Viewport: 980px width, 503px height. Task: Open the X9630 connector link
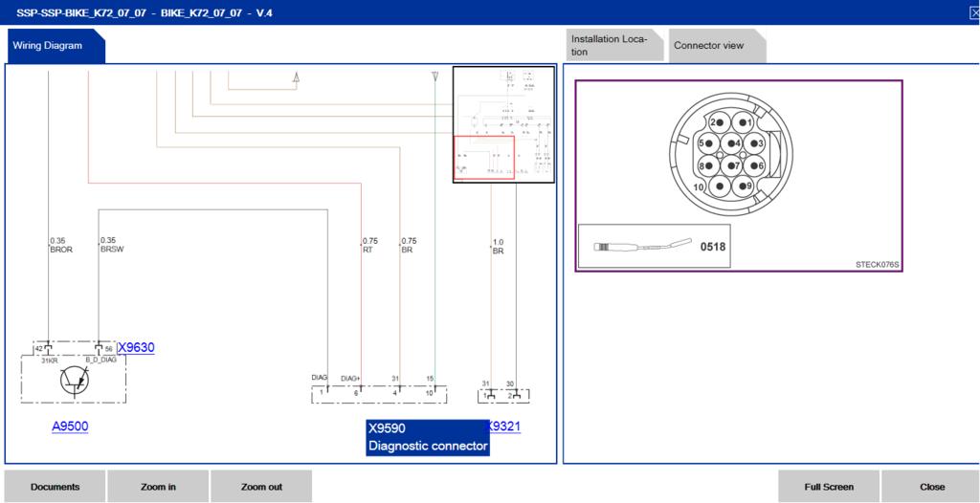click(x=135, y=348)
